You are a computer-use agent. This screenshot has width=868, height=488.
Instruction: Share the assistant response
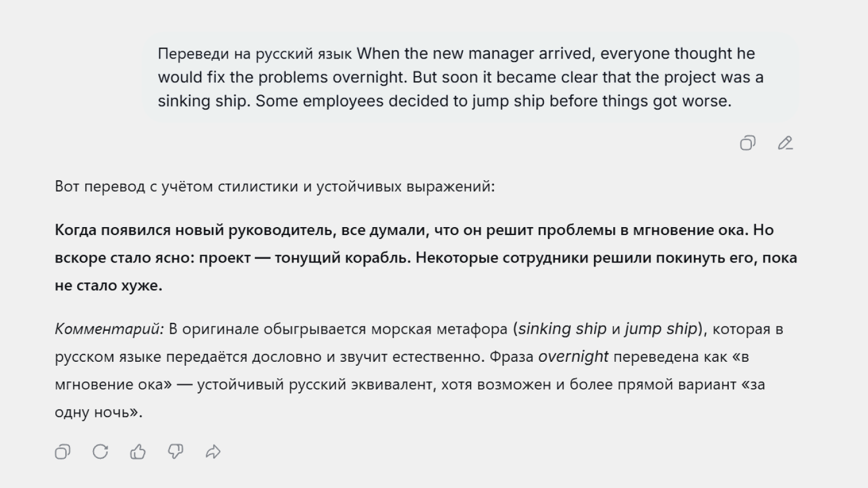[x=213, y=451]
